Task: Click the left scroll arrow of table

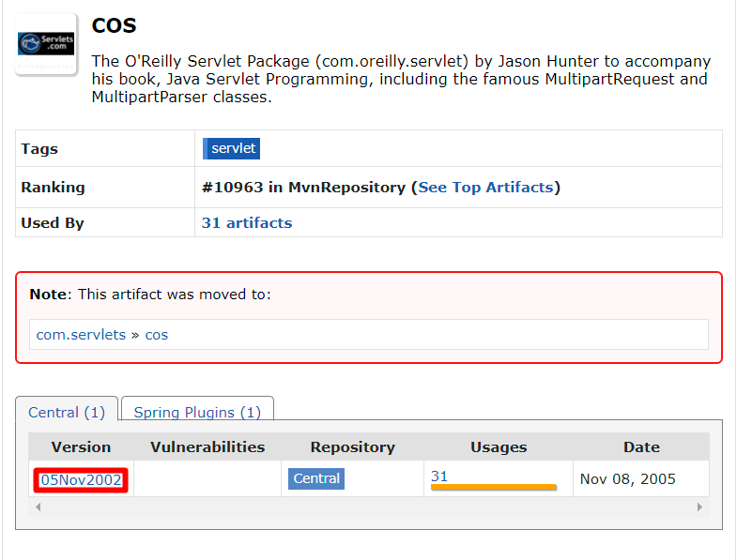Action: (x=38, y=507)
